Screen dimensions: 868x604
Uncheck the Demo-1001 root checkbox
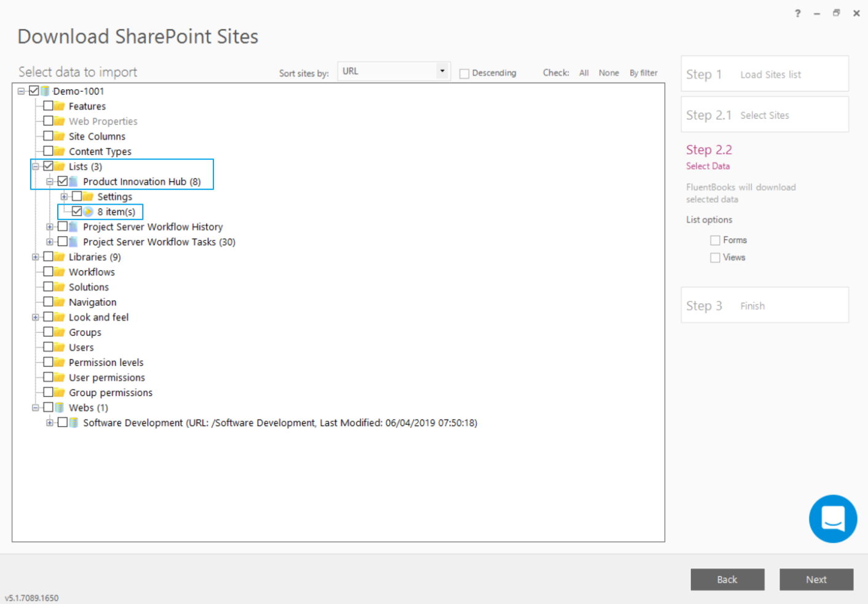pos(34,90)
